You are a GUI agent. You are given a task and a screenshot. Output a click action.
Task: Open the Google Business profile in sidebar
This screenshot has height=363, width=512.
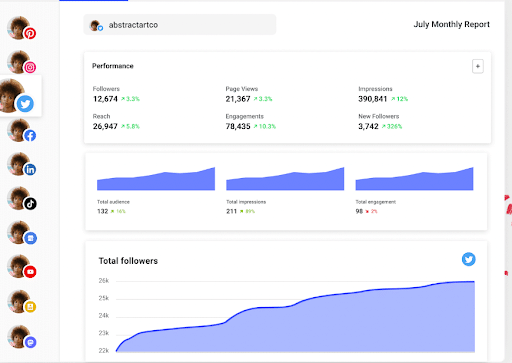click(21, 233)
